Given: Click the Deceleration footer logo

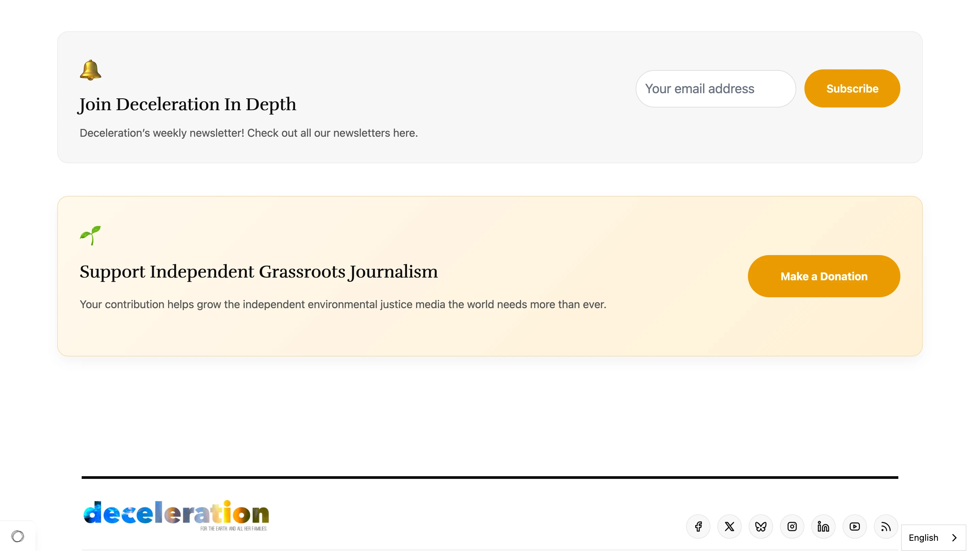Looking at the screenshot, I should click(x=176, y=515).
